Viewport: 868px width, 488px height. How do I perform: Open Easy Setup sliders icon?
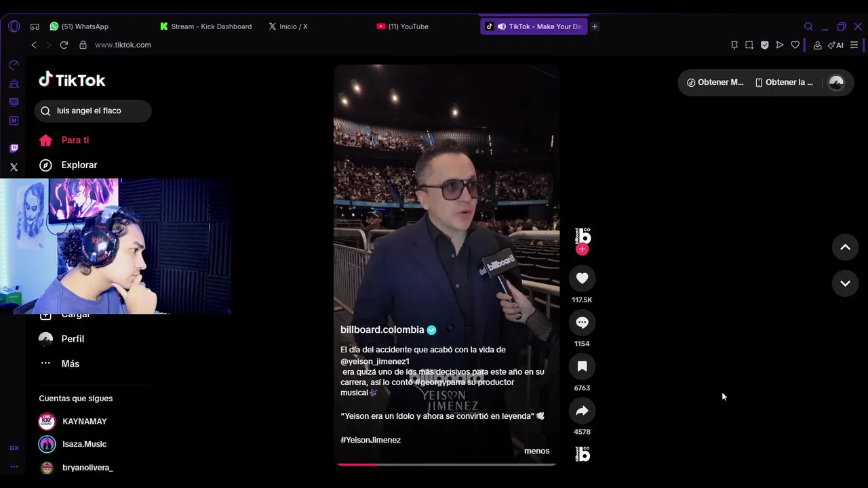click(854, 45)
